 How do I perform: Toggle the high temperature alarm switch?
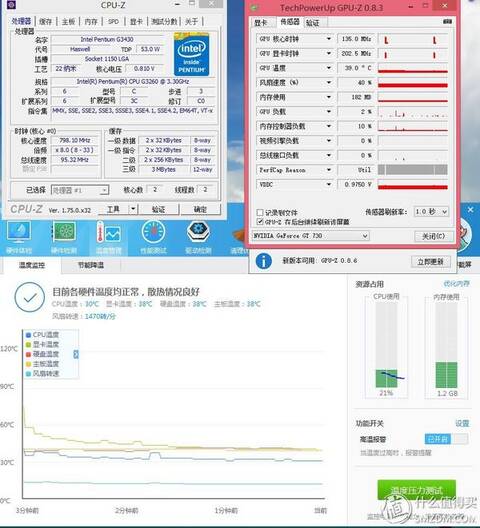coord(446,439)
